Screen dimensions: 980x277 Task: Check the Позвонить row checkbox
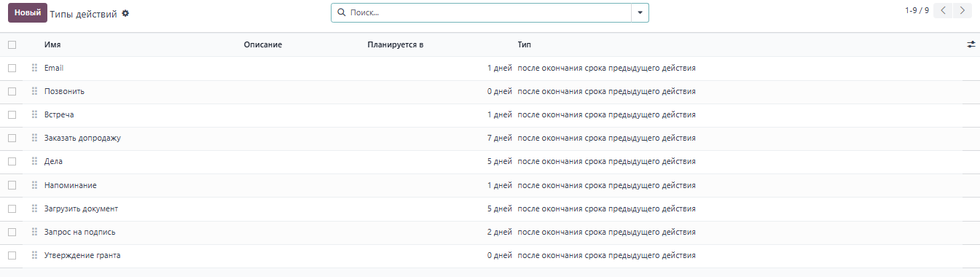tap(12, 91)
